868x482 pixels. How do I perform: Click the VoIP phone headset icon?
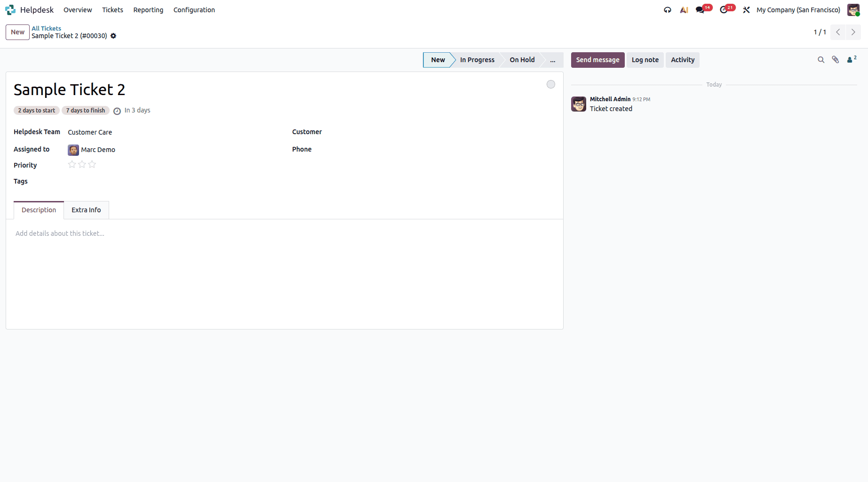pyautogui.click(x=667, y=10)
